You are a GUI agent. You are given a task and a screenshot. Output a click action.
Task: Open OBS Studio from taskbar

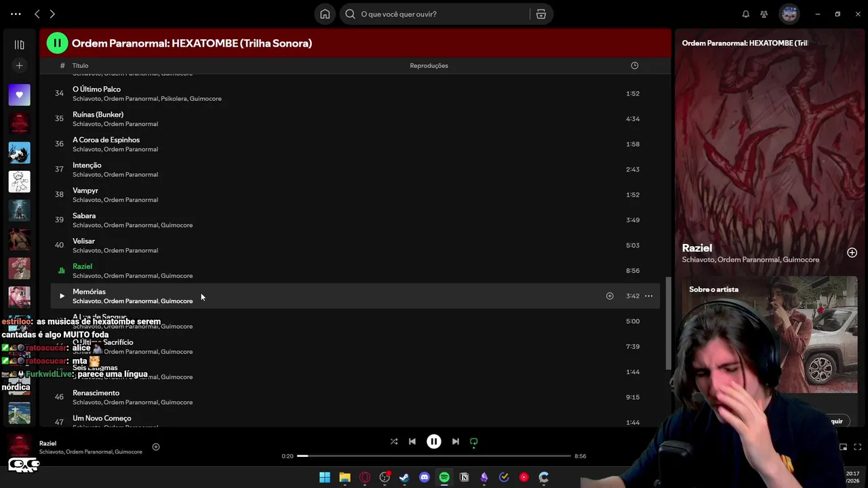coord(384,477)
